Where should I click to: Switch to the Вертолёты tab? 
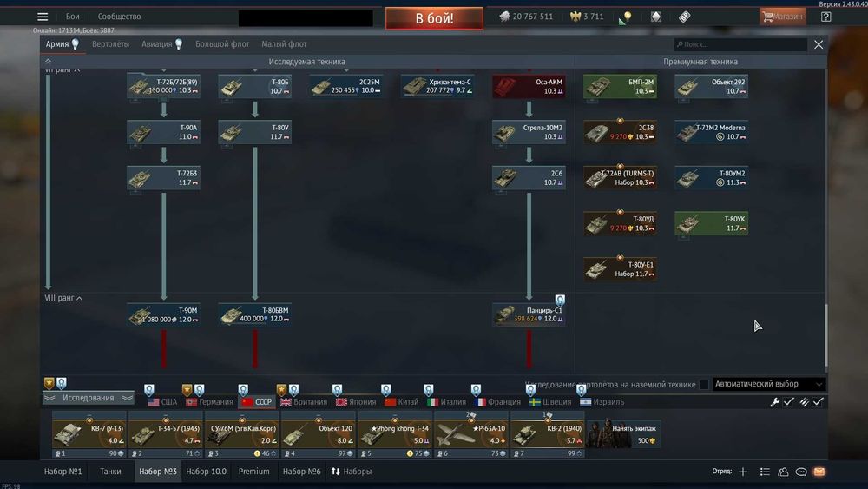pos(111,44)
